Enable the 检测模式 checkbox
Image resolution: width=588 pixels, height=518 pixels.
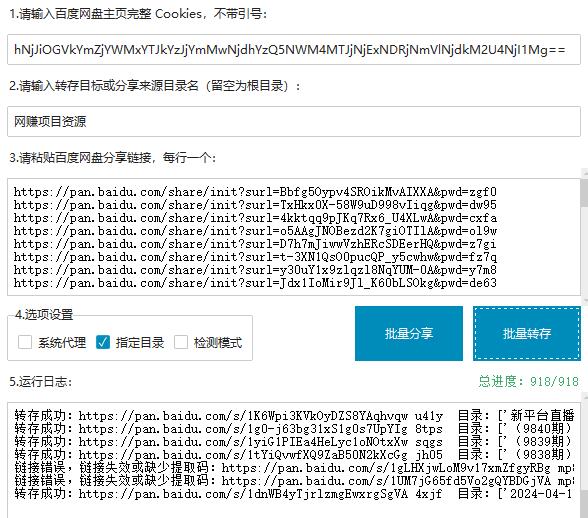pyautogui.click(x=181, y=342)
